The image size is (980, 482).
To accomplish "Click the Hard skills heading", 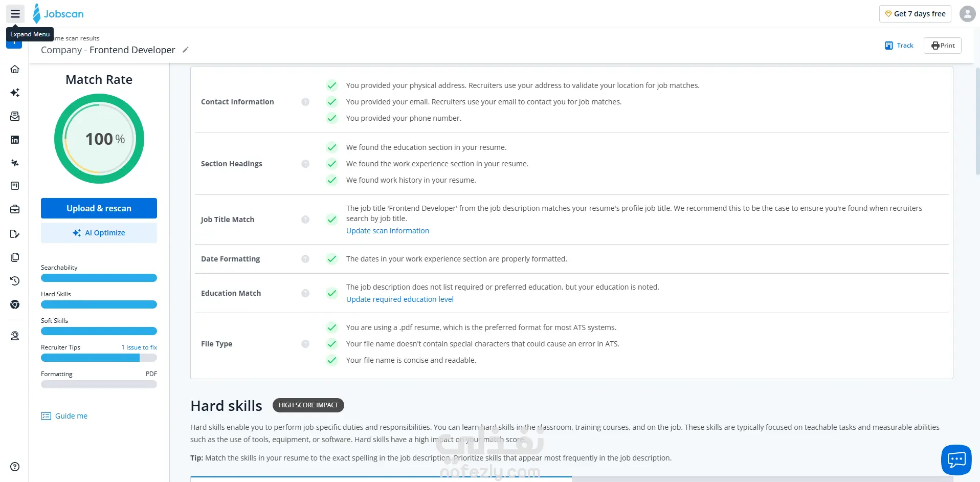I will coord(226,406).
